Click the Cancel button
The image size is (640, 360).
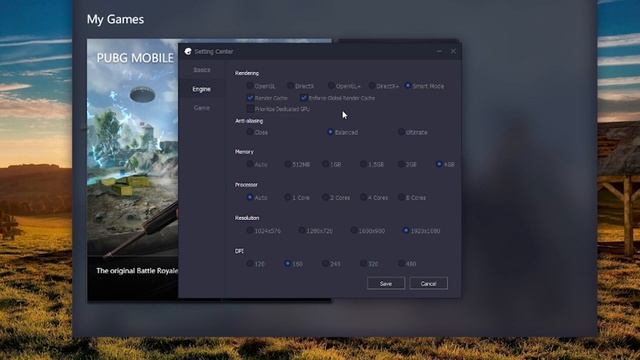(428, 283)
